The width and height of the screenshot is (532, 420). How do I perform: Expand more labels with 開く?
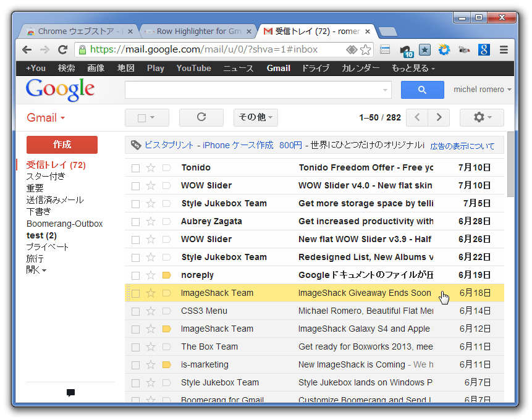click(x=36, y=270)
